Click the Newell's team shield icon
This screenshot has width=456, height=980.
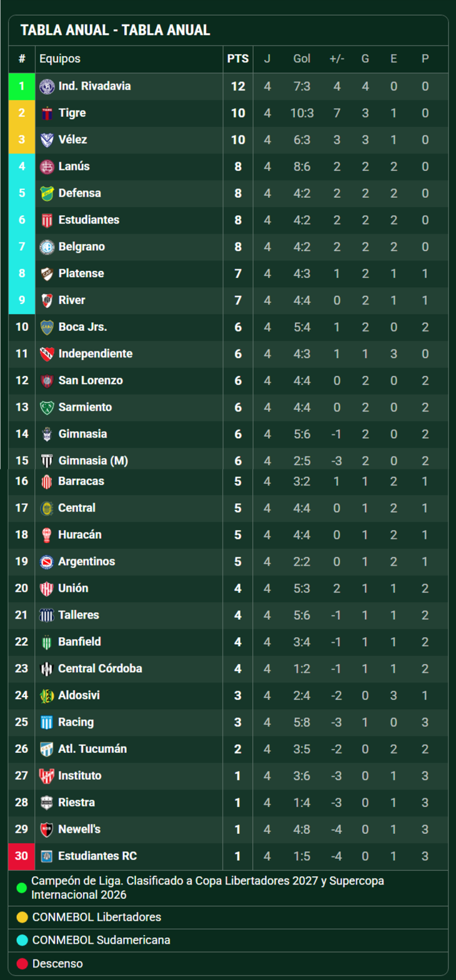(47, 830)
